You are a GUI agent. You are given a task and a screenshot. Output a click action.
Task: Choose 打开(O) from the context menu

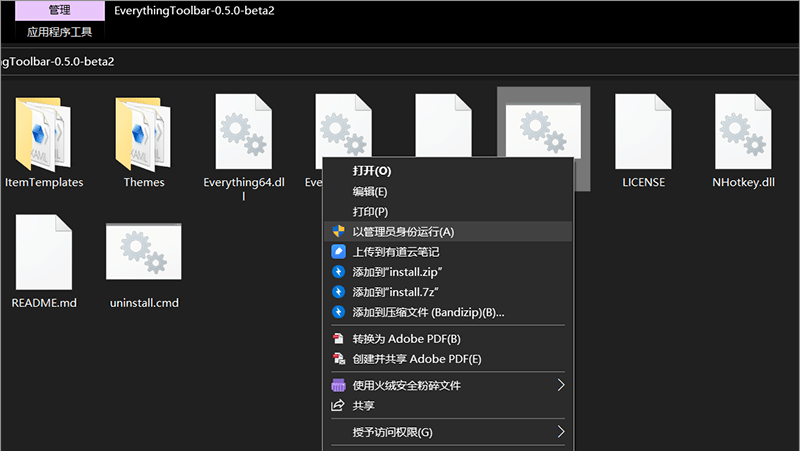[448, 171]
